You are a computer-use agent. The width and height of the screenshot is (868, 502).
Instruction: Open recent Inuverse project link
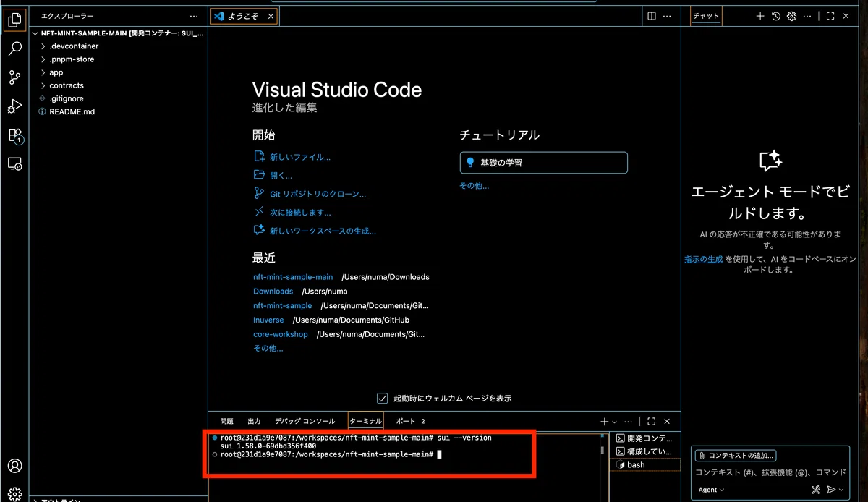click(x=268, y=320)
